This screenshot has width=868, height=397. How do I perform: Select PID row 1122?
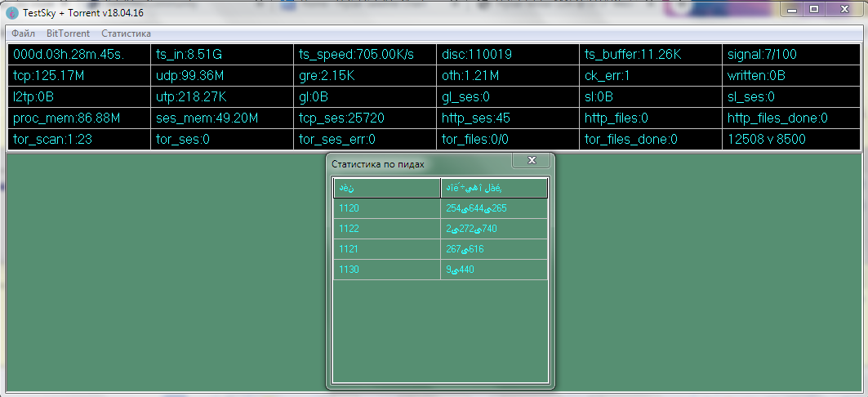(441, 229)
